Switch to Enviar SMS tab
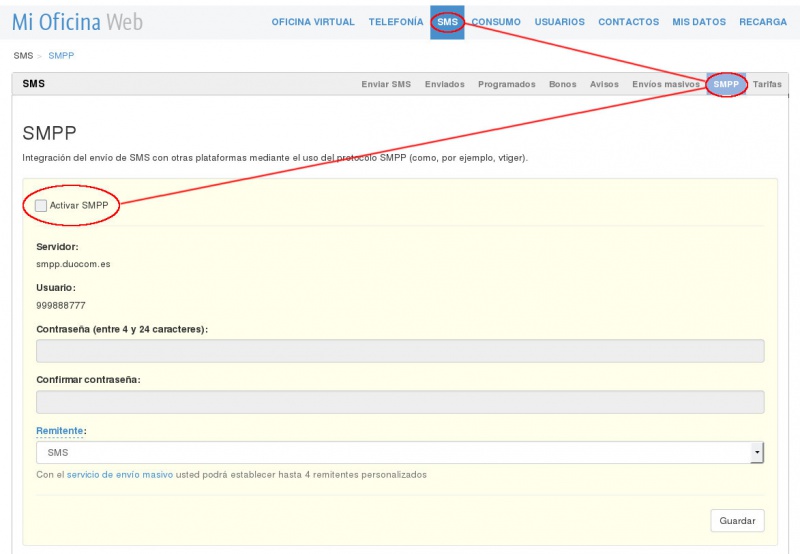Viewport: 800px width, 554px height. click(x=386, y=85)
